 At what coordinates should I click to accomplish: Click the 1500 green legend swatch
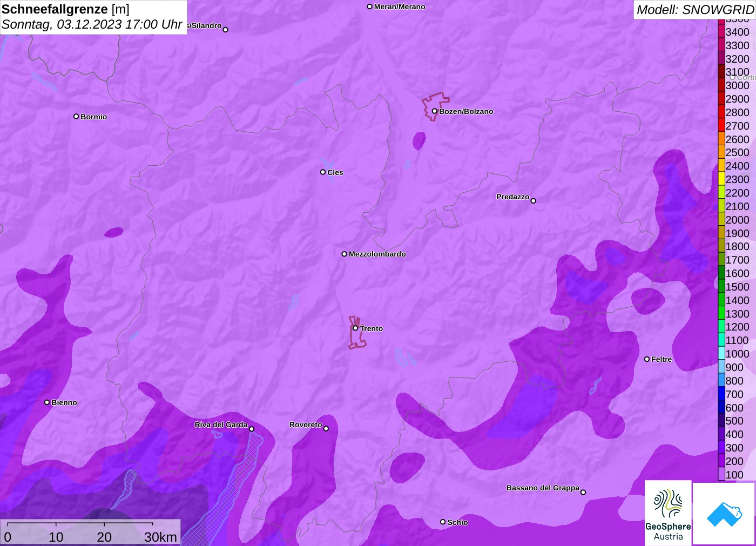tap(721, 287)
